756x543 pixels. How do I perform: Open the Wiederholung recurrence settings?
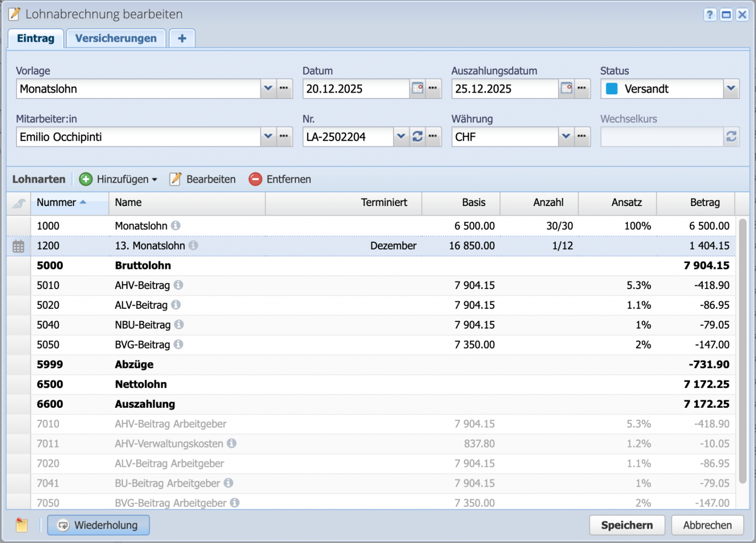(98, 525)
